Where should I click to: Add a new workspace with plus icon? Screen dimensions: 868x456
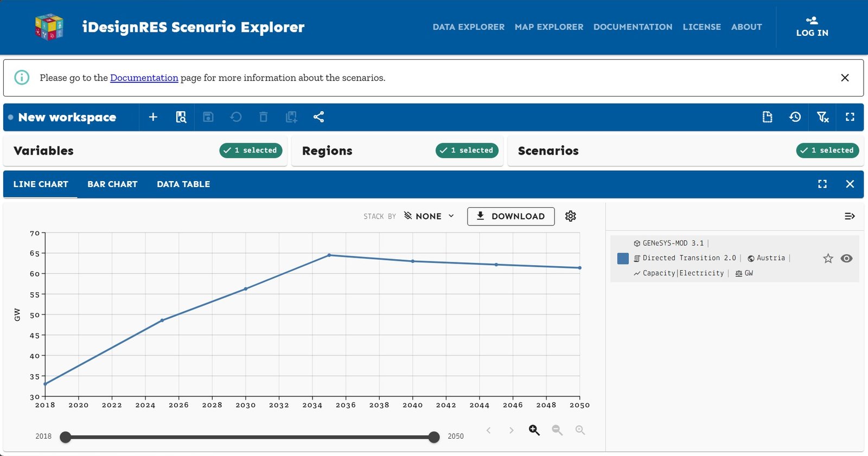point(153,117)
